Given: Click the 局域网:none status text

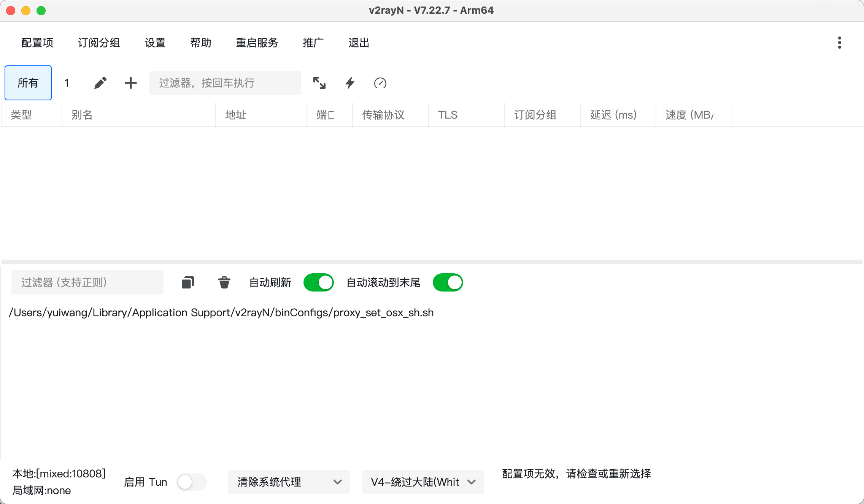Looking at the screenshot, I should point(41,490).
